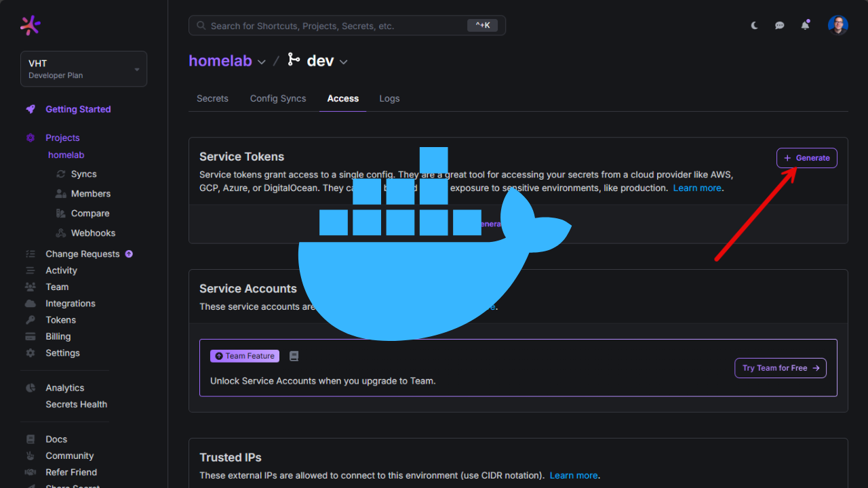Expand the homelab project dropdown
Viewport: 868px width, 488px height.
262,62
